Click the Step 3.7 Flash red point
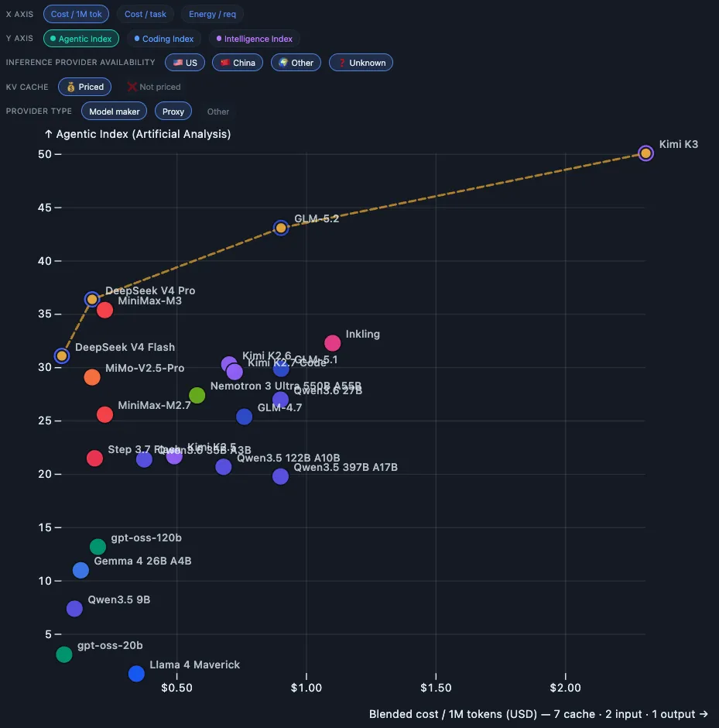The height and width of the screenshot is (728, 719). (94, 458)
